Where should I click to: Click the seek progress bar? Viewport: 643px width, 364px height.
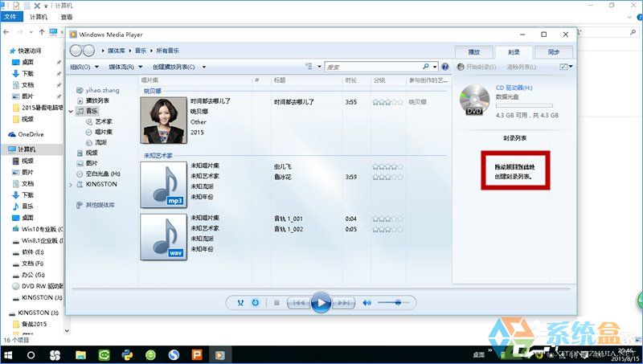coord(321,288)
